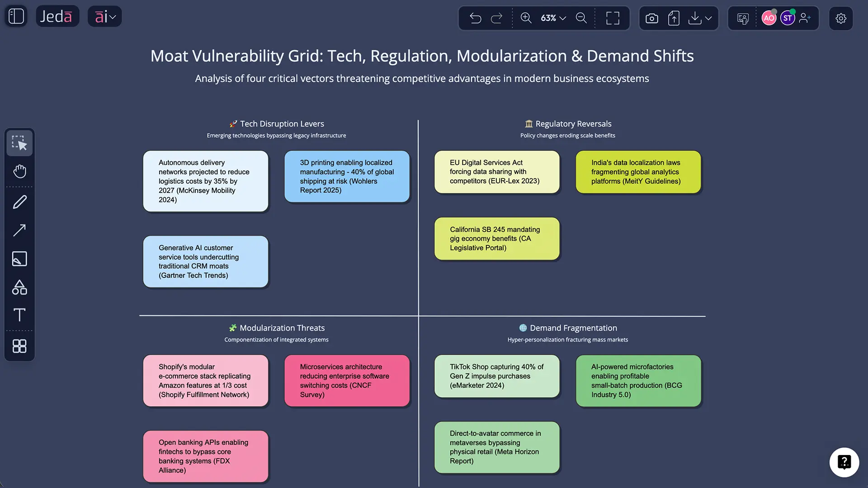Toggle the left sidebar panel

point(16,16)
